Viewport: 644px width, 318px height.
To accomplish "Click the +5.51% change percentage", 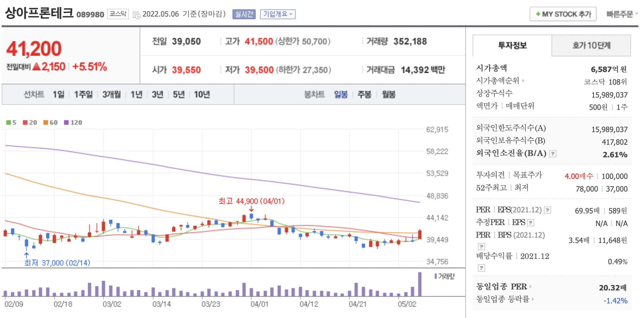I will coord(90,67).
